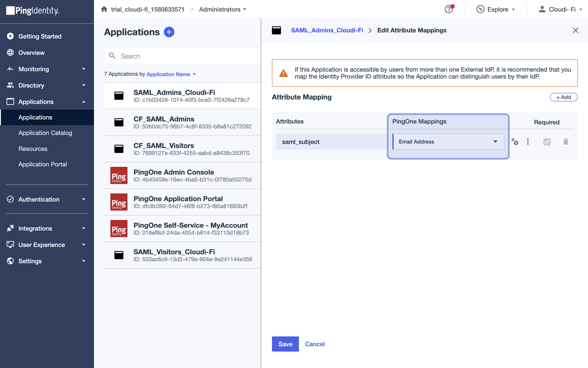The image size is (588, 368).
Task: Open the Administrators environment dropdown
Action: [x=223, y=9]
